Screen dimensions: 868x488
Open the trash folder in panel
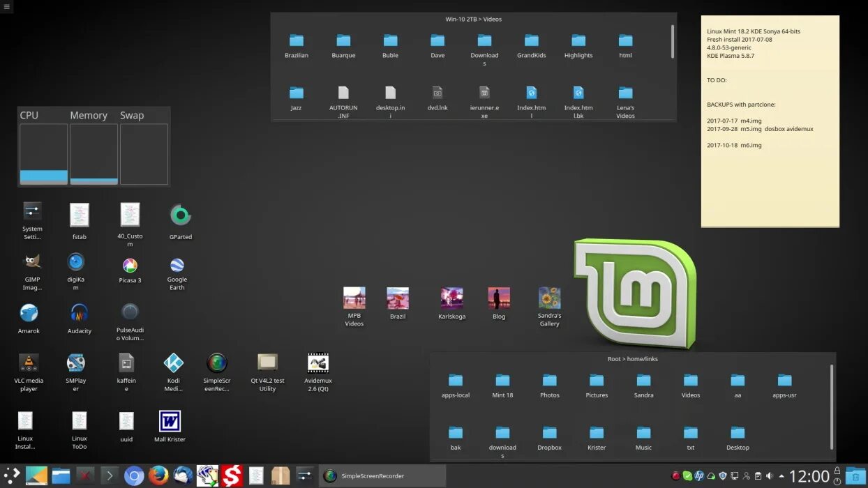[x=855, y=476]
